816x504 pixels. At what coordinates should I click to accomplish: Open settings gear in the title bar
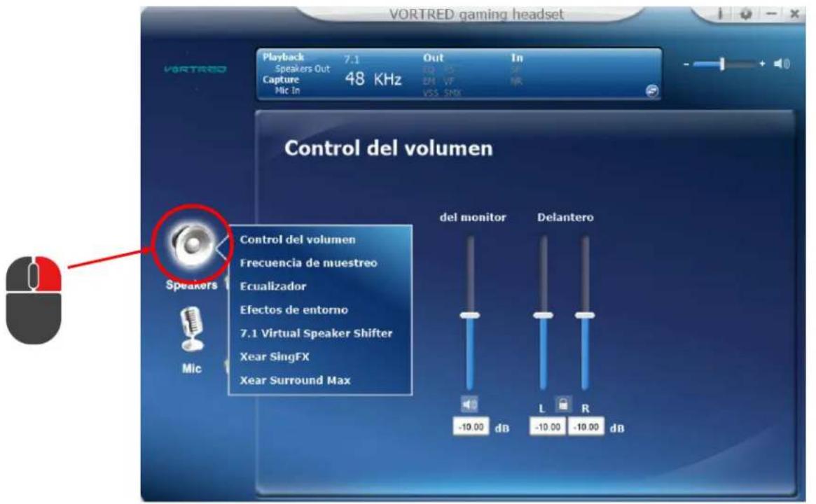pyautogui.click(x=746, y=14)
